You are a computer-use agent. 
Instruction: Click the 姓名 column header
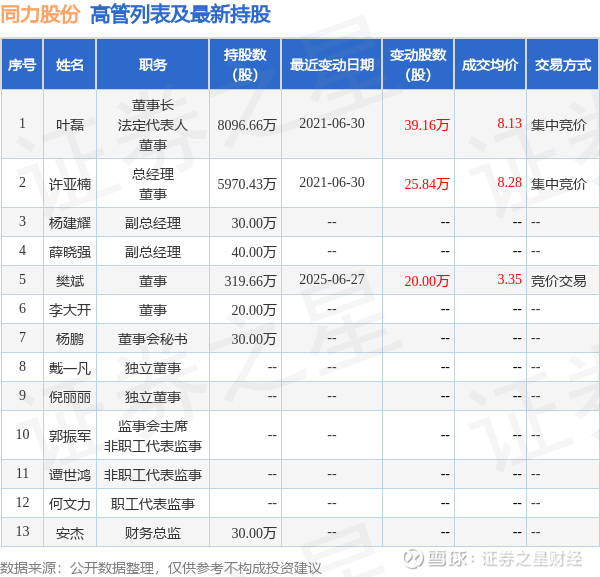[70, 65]
